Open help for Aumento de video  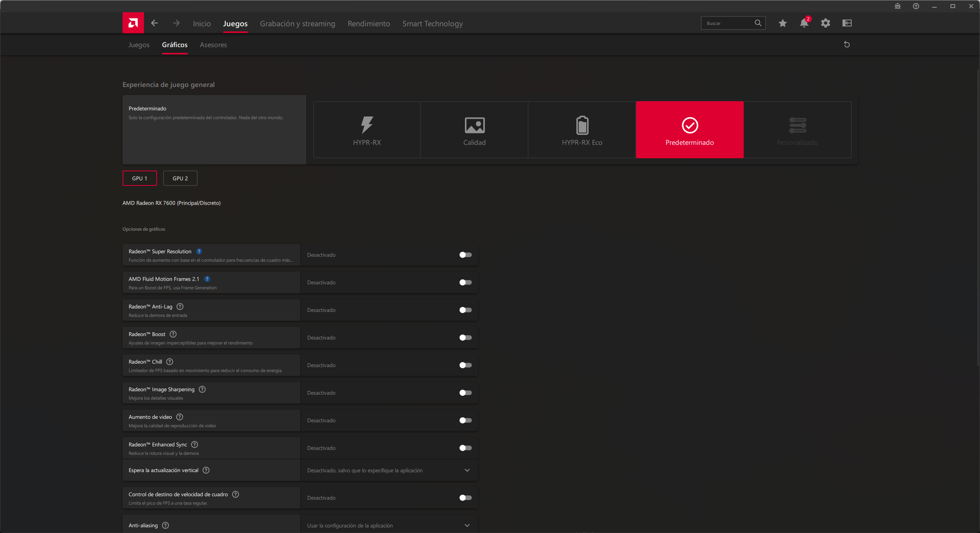pos(180,417)
